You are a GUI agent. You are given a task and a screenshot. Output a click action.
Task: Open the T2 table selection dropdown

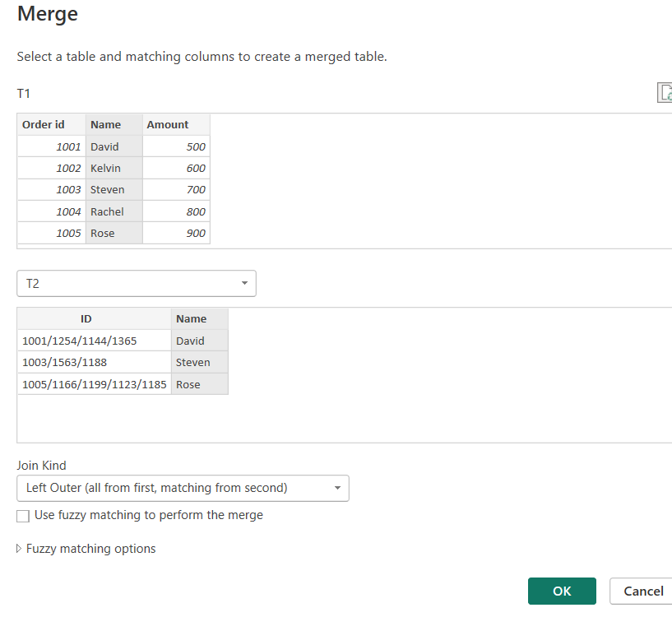tap(137, 284)
